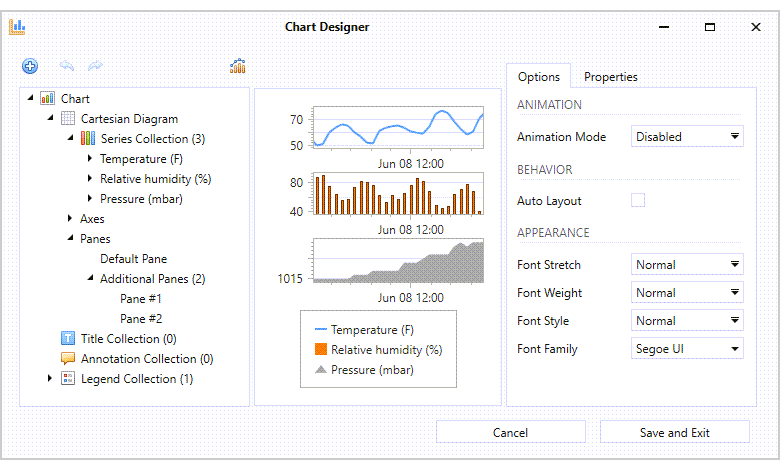
Task: Click the redo arrow icon
Action: [96, 66]
